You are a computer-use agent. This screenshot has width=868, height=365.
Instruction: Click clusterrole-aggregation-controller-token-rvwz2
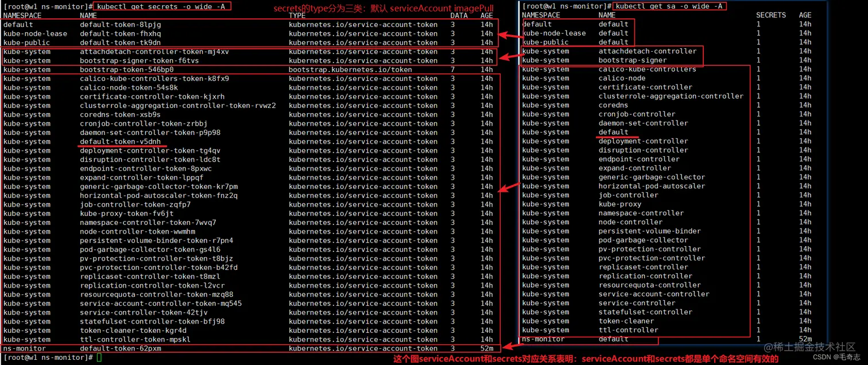tap(178, 106)
